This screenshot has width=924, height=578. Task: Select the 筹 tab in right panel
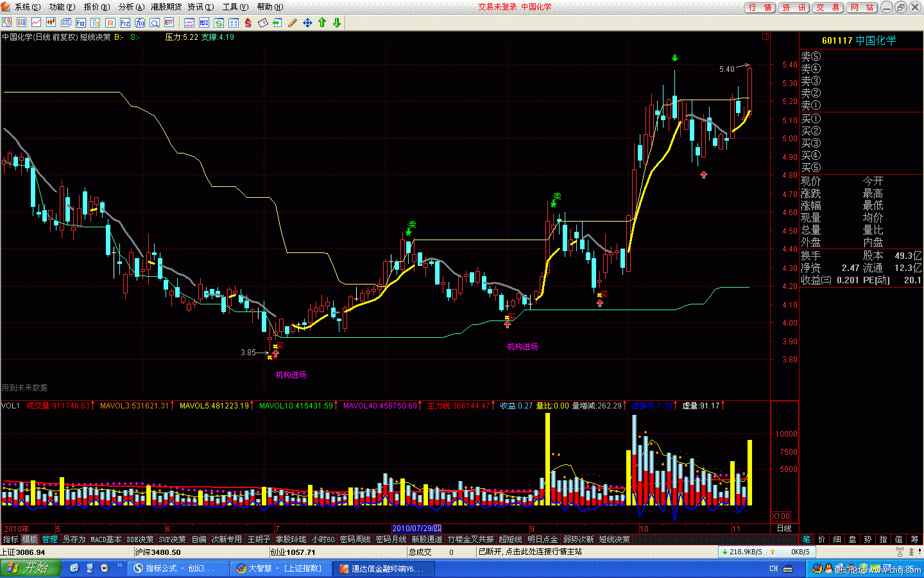pos(914,539)
